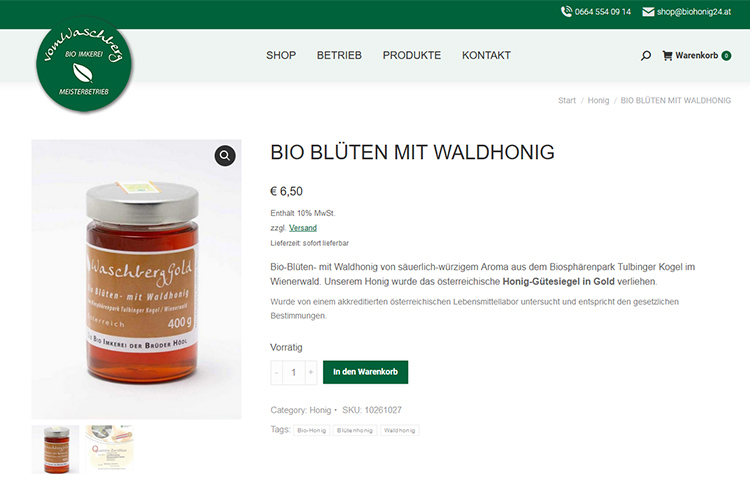
Task: Go to Honig in breadcrumb
Action: [598, 100]
